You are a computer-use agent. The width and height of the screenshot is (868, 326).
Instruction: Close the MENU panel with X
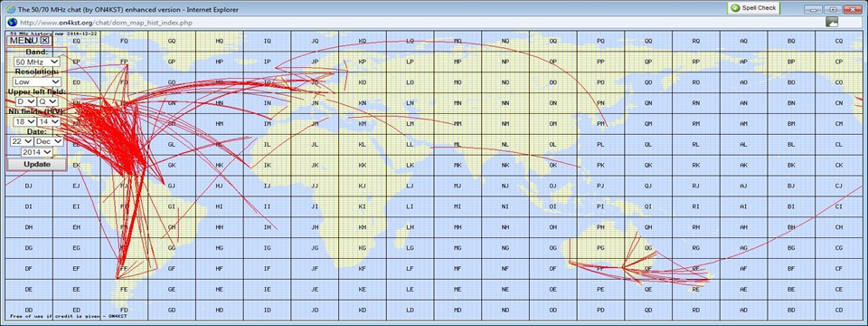click(45, 40)
